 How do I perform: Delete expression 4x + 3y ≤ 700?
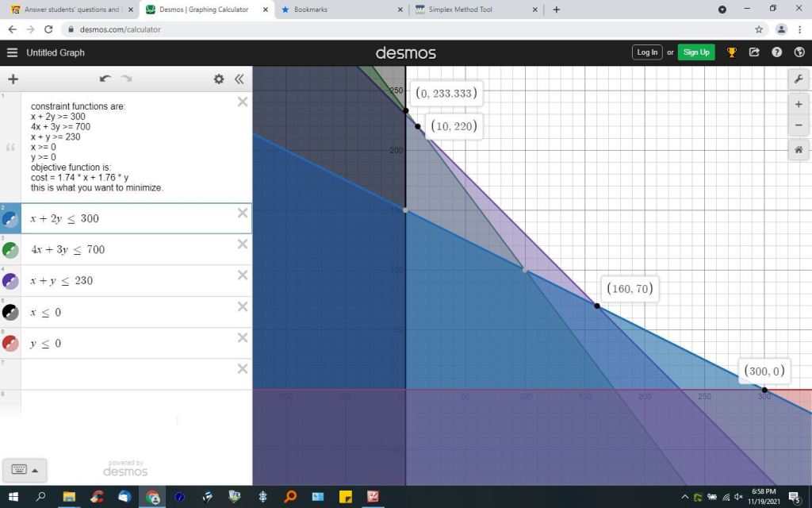pyautogui.click(x=243, y=244)
